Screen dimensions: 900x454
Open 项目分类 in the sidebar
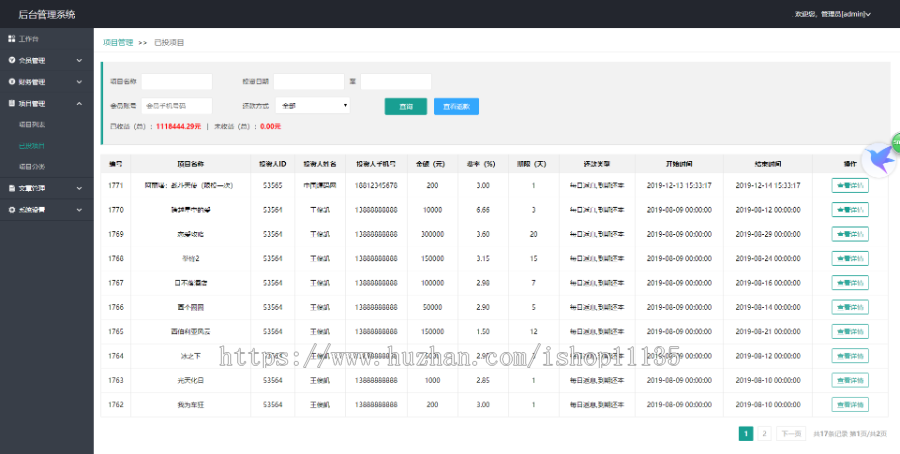click(32, 166)
